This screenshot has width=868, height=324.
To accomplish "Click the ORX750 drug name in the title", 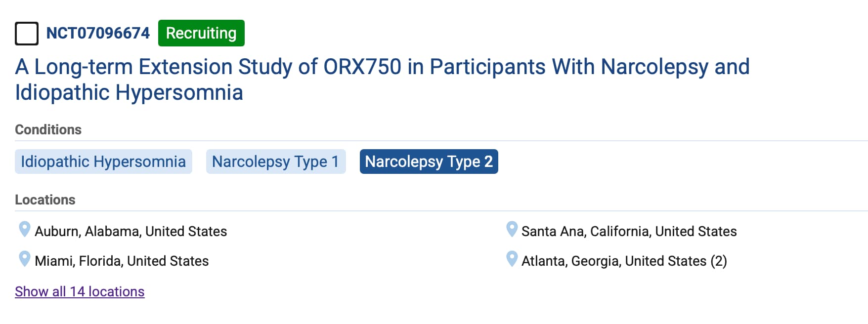I will pos(362,67).
